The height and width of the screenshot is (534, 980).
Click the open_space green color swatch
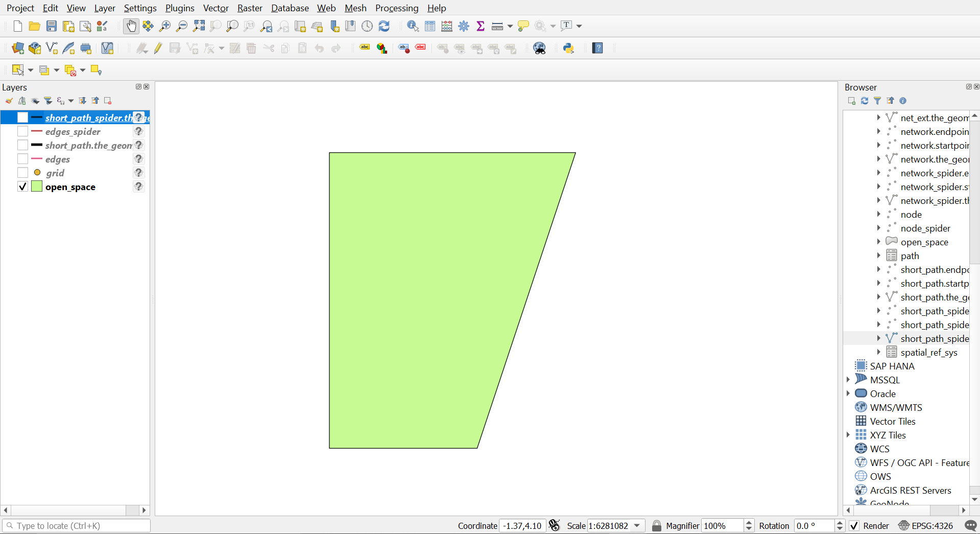click(37, 187)
